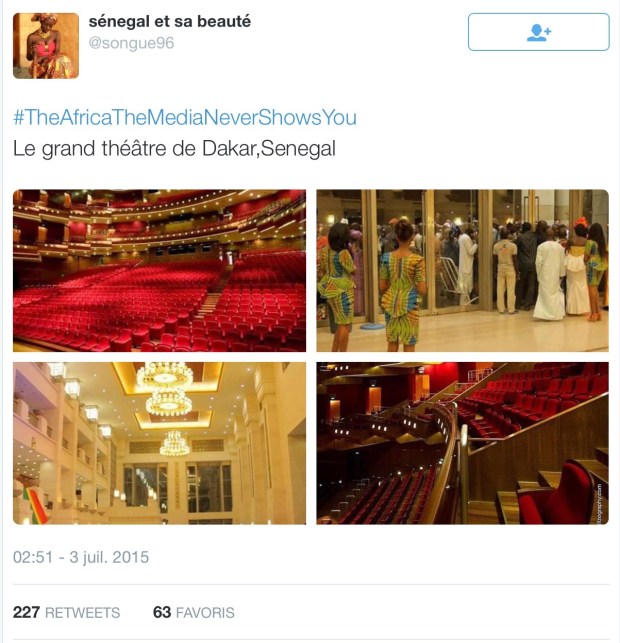Open the 02:51 - 3 juil. 2015 timestamp
Screen dimensions: 620x643
pos(81,557)
